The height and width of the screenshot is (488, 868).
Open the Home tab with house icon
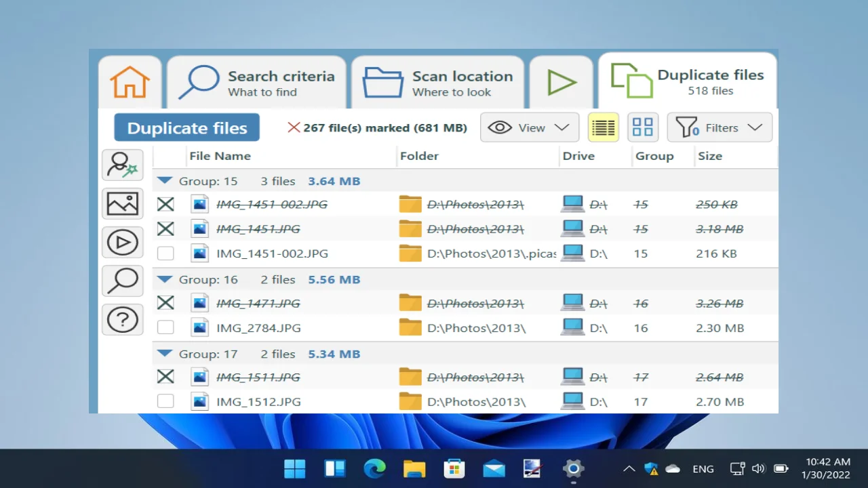130,83
